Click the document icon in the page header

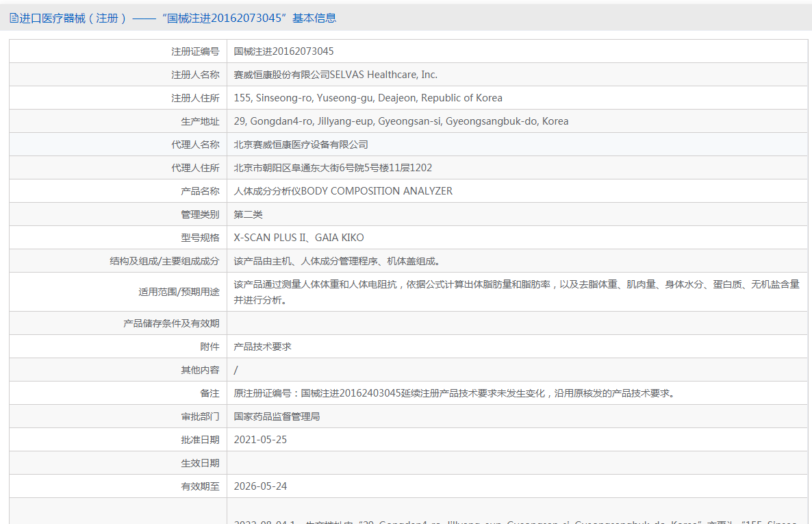14,18
